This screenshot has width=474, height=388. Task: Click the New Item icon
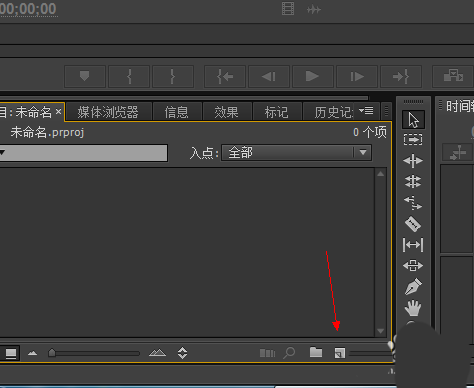340,353
